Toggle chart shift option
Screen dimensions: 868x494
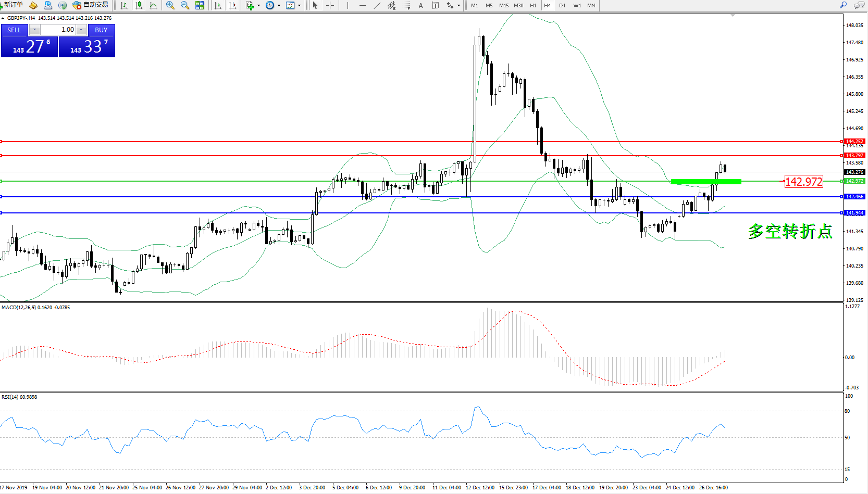[232, 5]
